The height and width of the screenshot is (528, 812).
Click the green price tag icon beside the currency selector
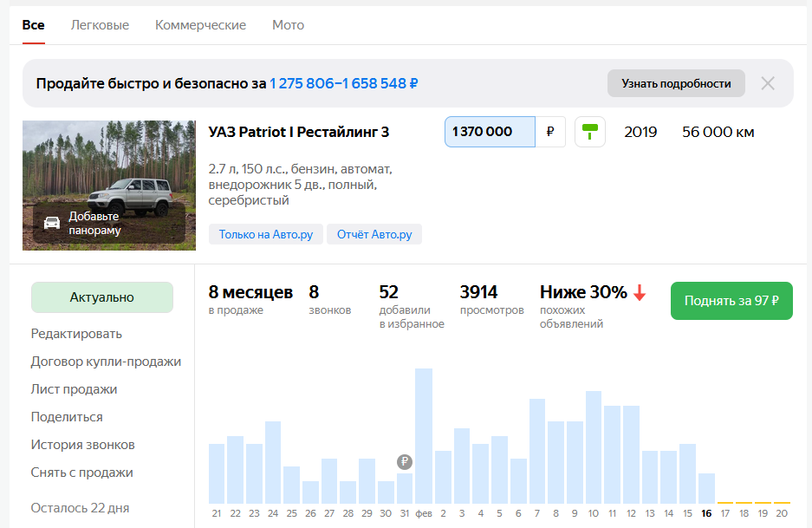tap(589, 131)
